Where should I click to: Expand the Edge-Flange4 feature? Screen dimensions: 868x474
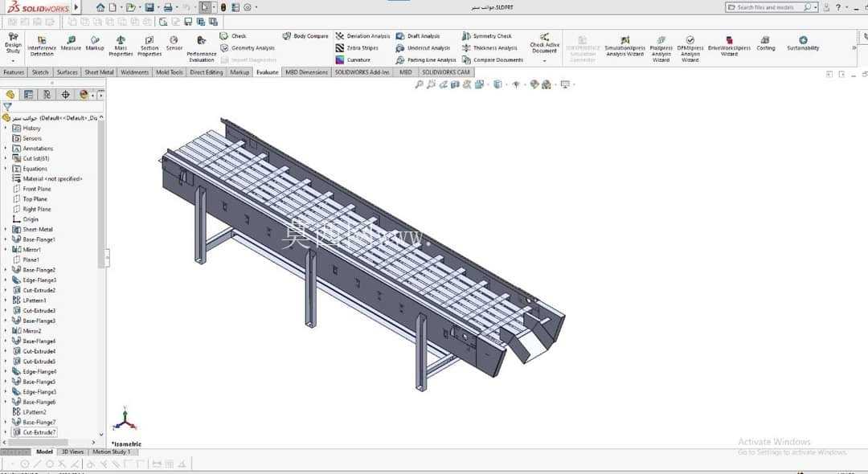[6, 372]
